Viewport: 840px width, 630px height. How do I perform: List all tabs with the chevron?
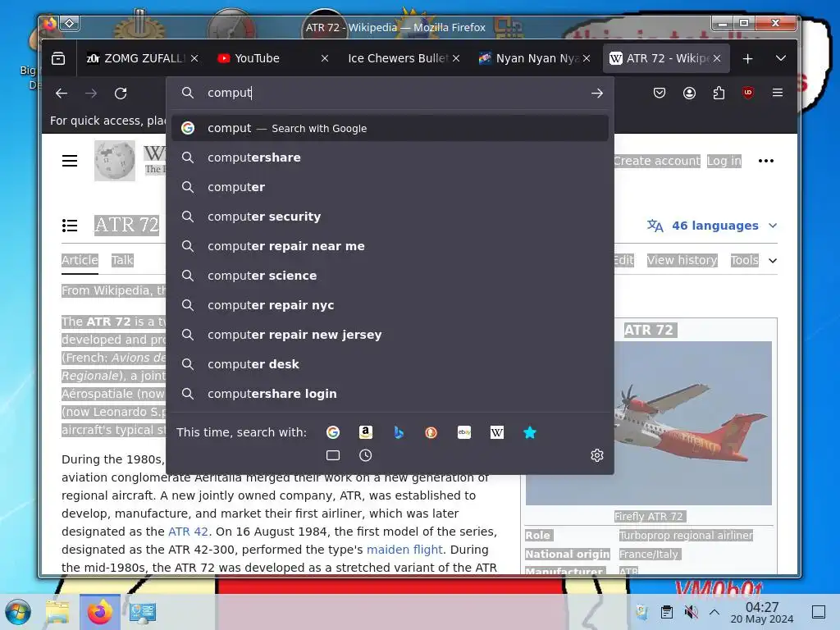pyautogui.click(x=781, y=58)
